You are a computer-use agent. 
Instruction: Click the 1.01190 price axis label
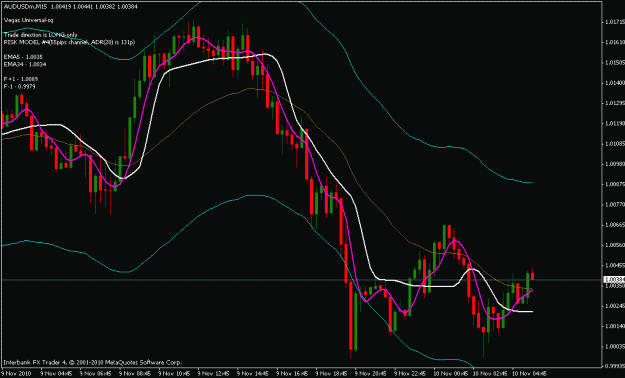[x=614, y=123]
